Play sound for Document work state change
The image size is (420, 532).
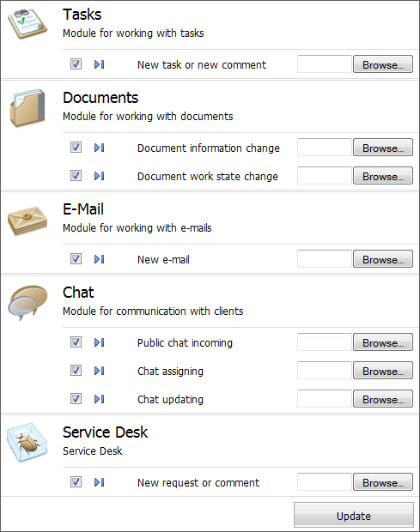click(x=99, y=176)
